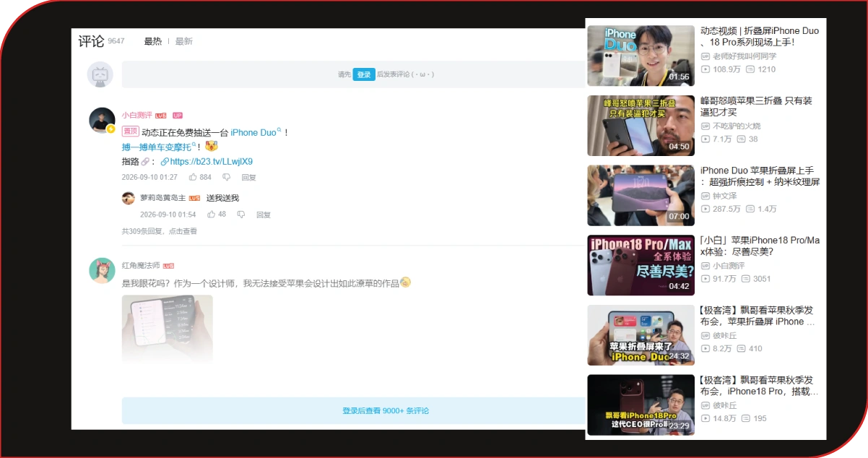Image resolution: width=868 pixels, height=458 pixels.
Task: Click the danmaku icon beside 3051
Action: 745,279
